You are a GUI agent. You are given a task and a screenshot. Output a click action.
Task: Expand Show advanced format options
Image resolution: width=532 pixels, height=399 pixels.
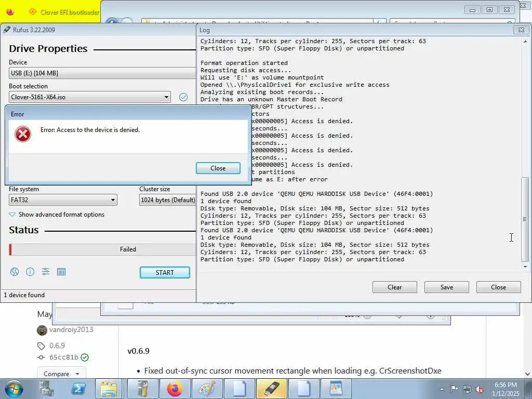pyautogui.click(x=57, y=215)
